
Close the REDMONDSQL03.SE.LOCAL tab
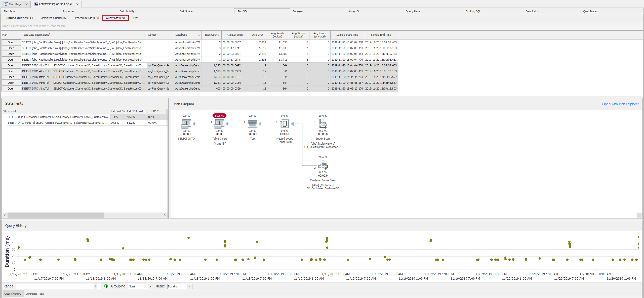pos(77,4)
